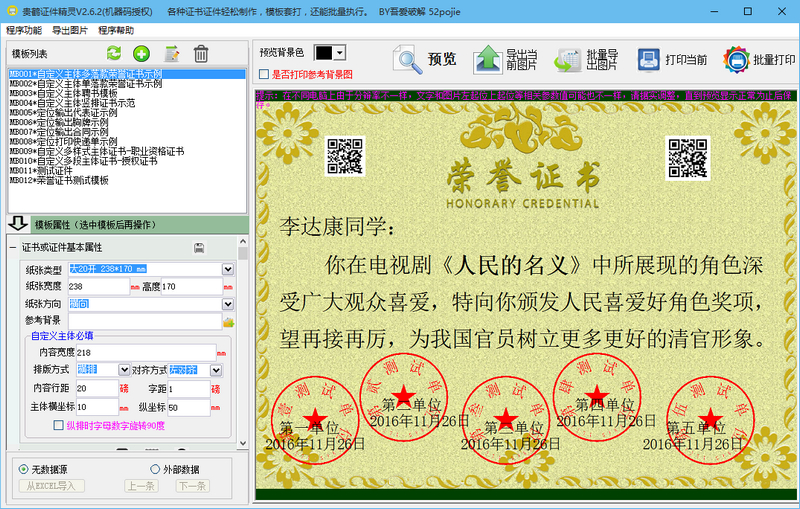Click 批量打印 batch print icon
This screenshot has width=800, height=509.
[759, 59]
